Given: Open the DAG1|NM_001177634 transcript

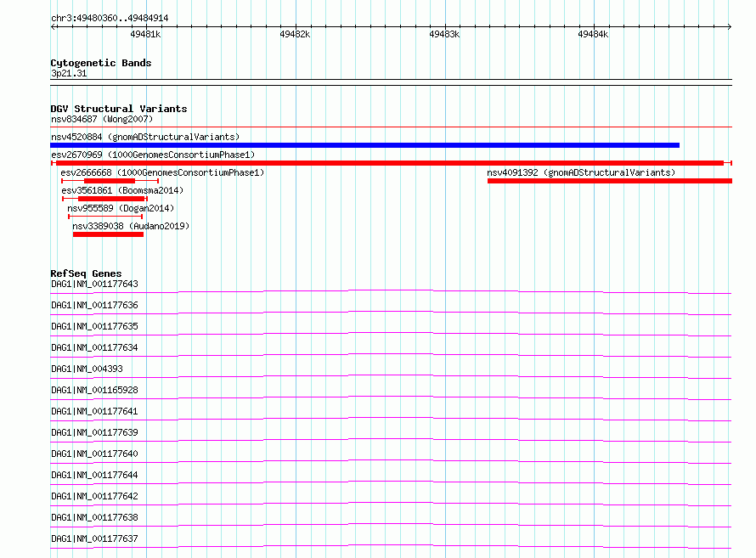Looking at the screenshot, I should pos(94,347).
